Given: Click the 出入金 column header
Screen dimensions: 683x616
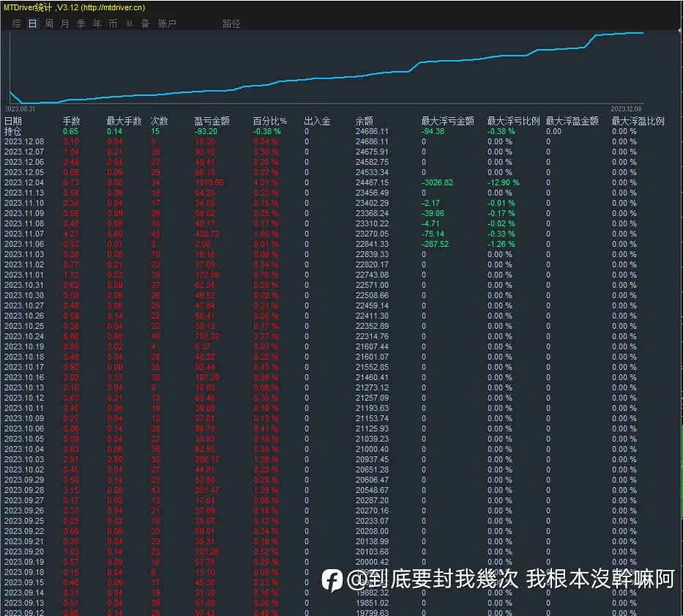Looking at the screenshot, I should tap(317, 121).
